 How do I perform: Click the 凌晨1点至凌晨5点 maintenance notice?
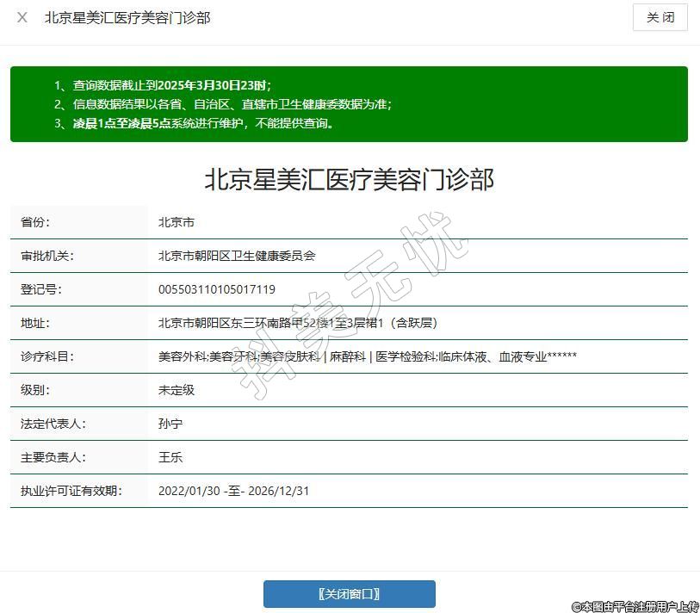[195, 123]
